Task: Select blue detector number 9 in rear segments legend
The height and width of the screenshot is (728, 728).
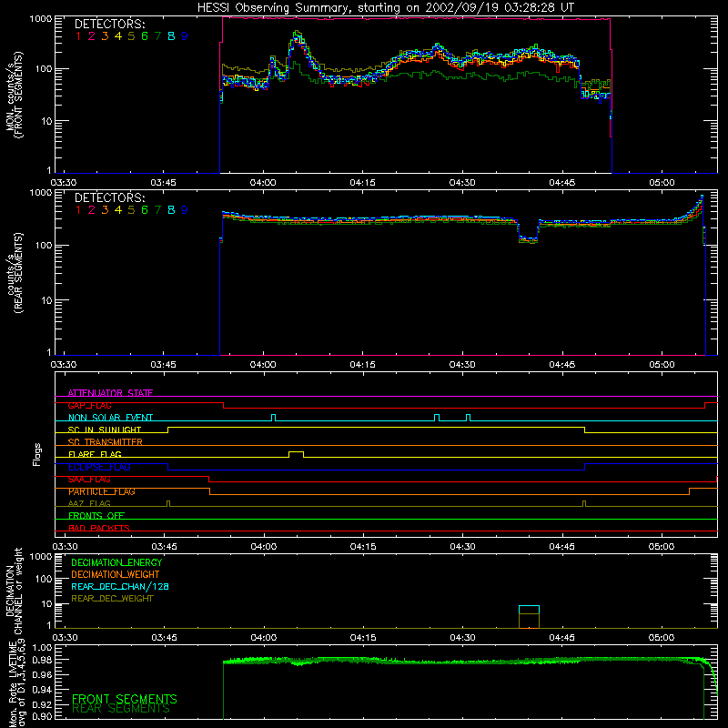Action: tap(185, 210)
